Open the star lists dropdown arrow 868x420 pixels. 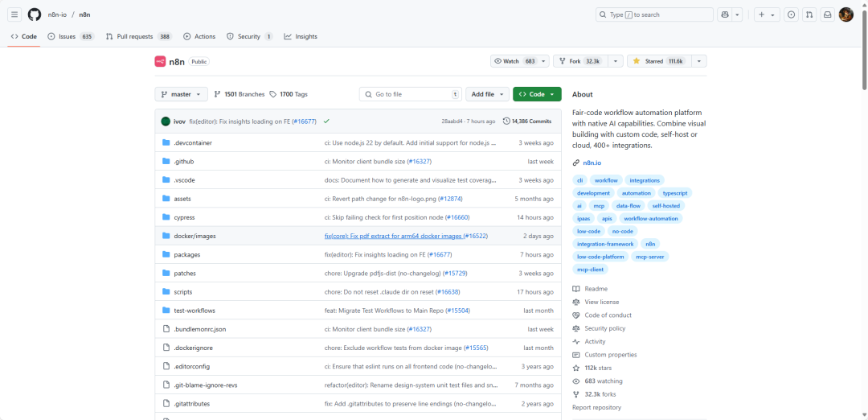click(699, 61)
